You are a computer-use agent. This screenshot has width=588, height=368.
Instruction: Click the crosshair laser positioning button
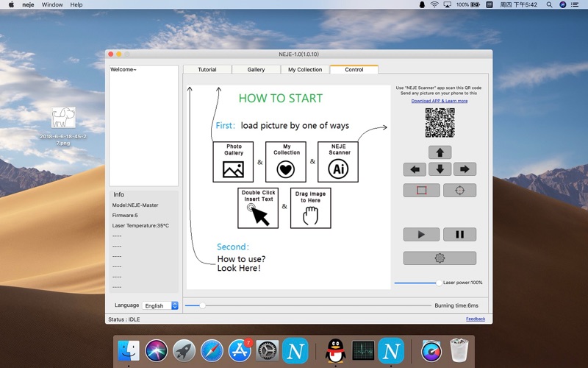tap(459, 191)
